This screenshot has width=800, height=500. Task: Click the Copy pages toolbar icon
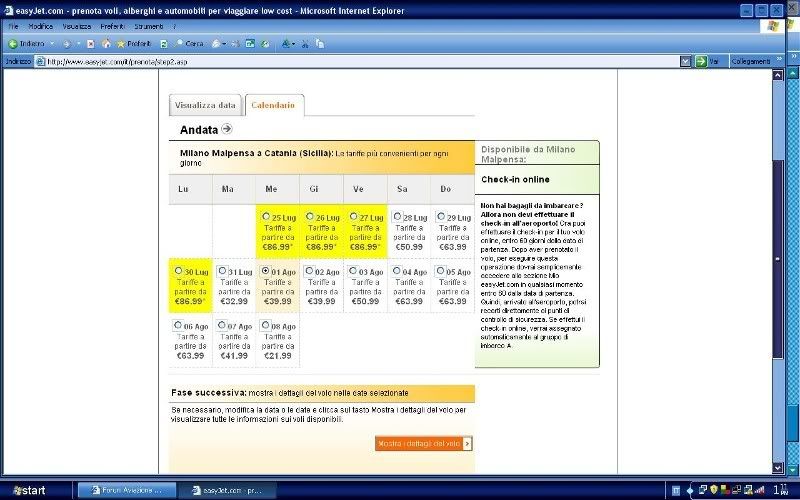click(320, 44)
